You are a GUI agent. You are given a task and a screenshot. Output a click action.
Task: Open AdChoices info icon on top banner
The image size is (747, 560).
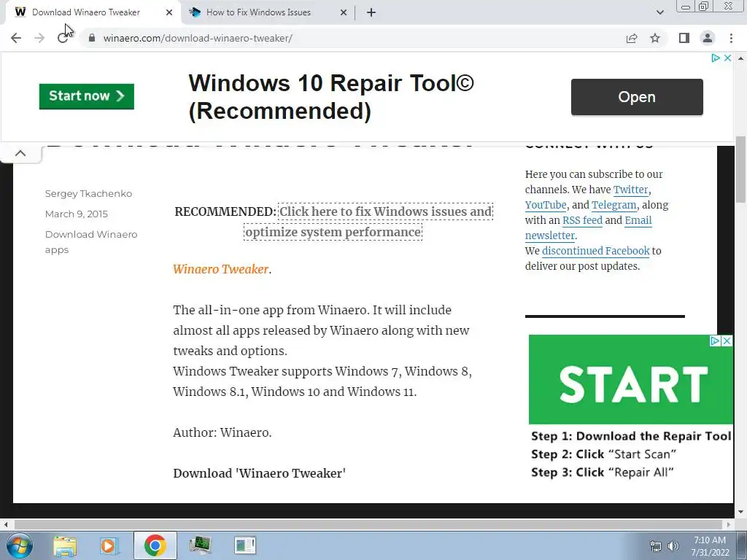(716, 58)
